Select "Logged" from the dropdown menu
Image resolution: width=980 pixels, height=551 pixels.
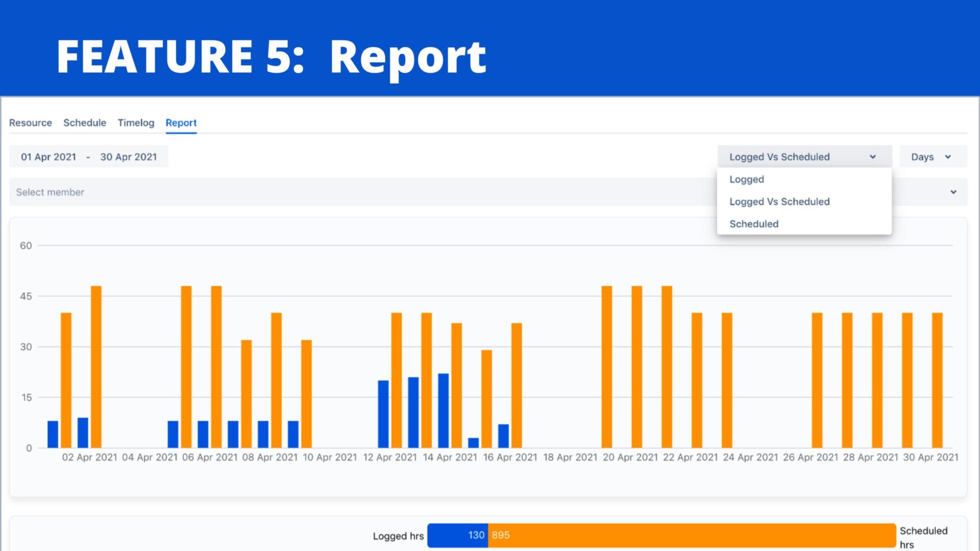pos(747,179)
